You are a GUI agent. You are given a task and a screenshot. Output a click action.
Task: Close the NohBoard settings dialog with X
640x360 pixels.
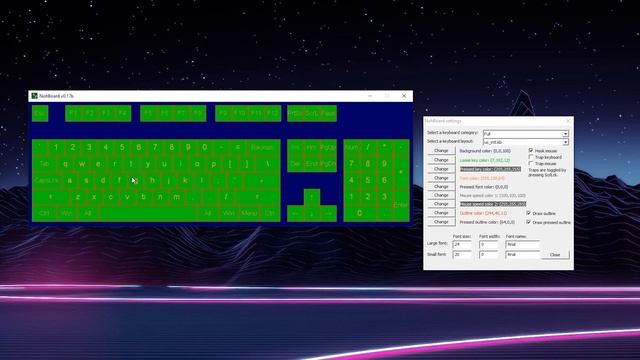coord(568,121)
